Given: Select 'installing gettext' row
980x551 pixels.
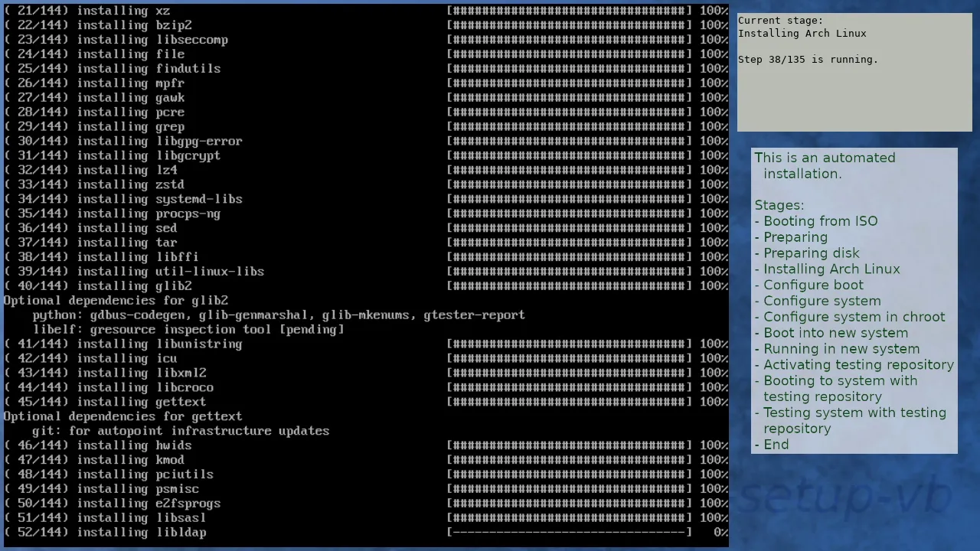Looking at the screenshot, I should [366, 403].
